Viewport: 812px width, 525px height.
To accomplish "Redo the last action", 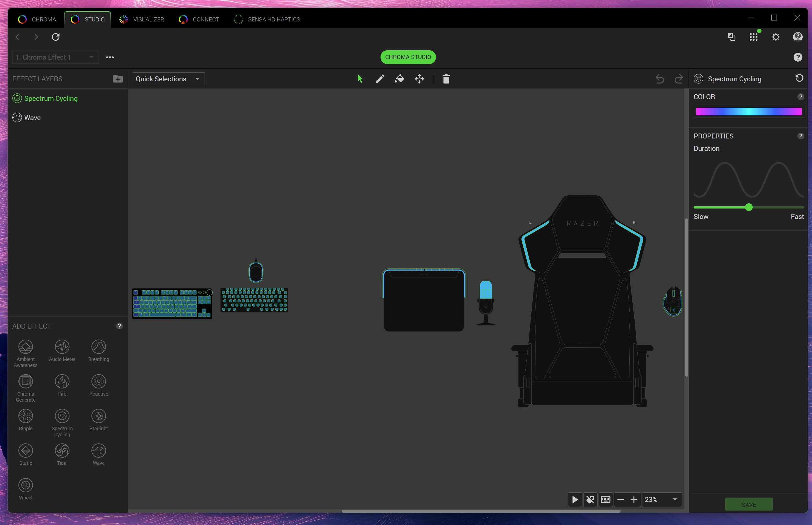I will 679,79.
